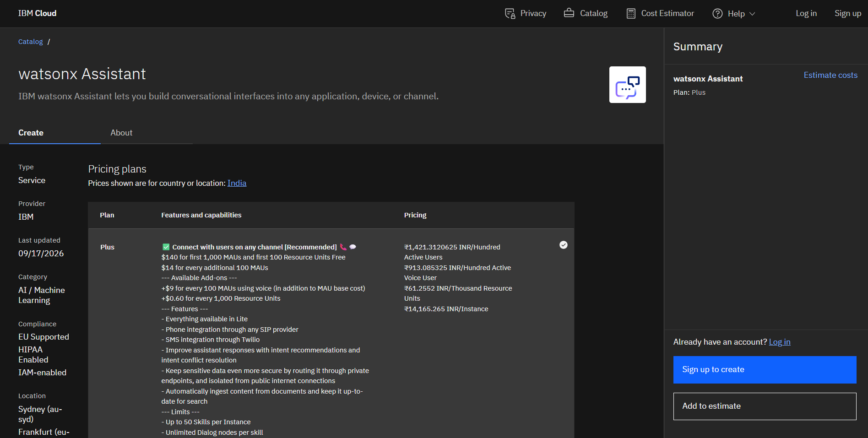Screen dimensions: 868x438
Task: Click the Help question mark icon
Action: pyautogui.click(x=717, y=14)
